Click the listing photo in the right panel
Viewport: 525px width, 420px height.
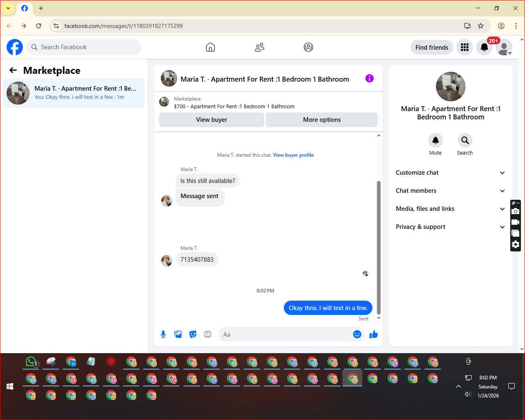tap(451, 87)
